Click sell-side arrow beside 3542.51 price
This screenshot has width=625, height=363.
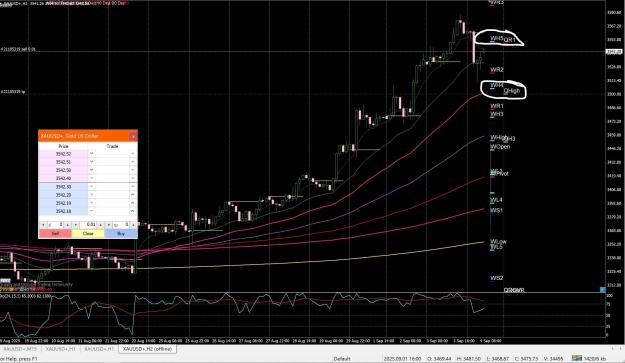click(x=92, y=162)
